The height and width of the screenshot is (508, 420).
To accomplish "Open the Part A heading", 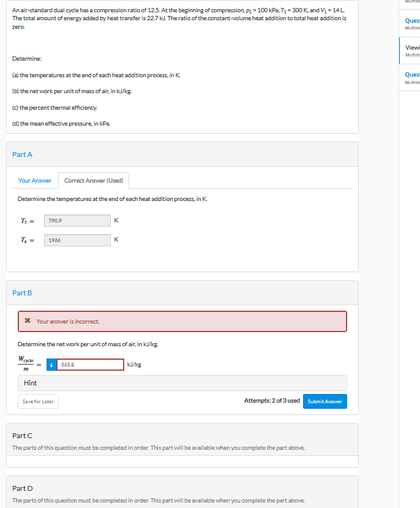I will (x=22, y=154).
